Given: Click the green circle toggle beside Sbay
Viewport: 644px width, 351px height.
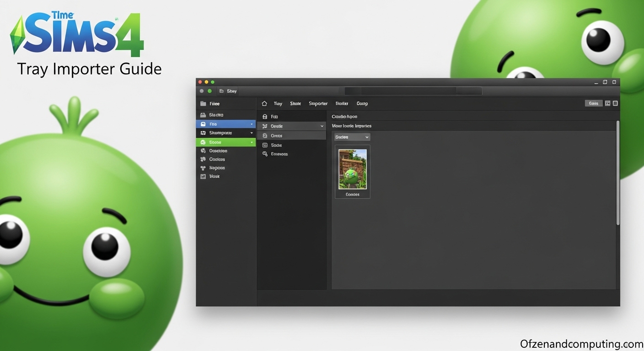Looking at the screenshot, I should point(210,91).
